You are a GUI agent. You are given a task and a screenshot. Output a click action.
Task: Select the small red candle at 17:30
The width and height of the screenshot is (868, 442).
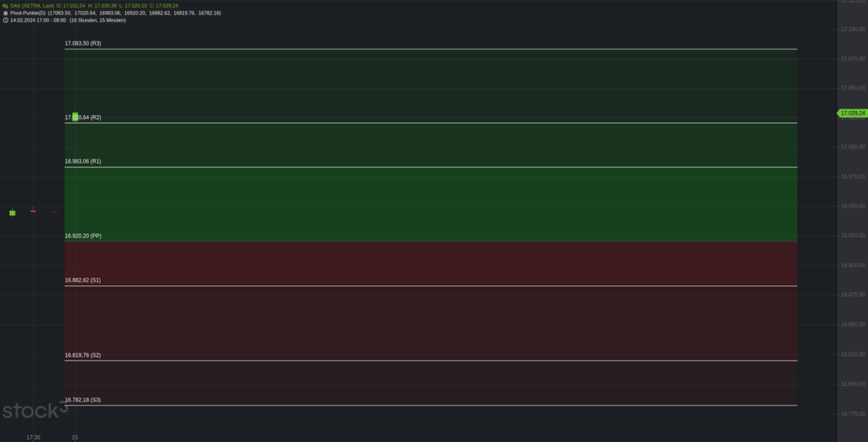coord(33,211)
